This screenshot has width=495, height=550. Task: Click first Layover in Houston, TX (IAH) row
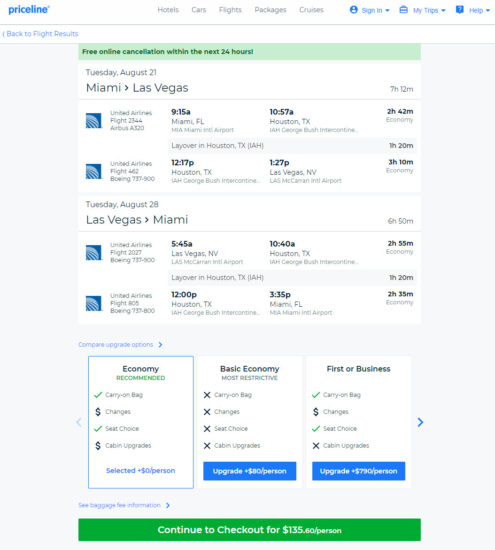(x=292, y=146)
